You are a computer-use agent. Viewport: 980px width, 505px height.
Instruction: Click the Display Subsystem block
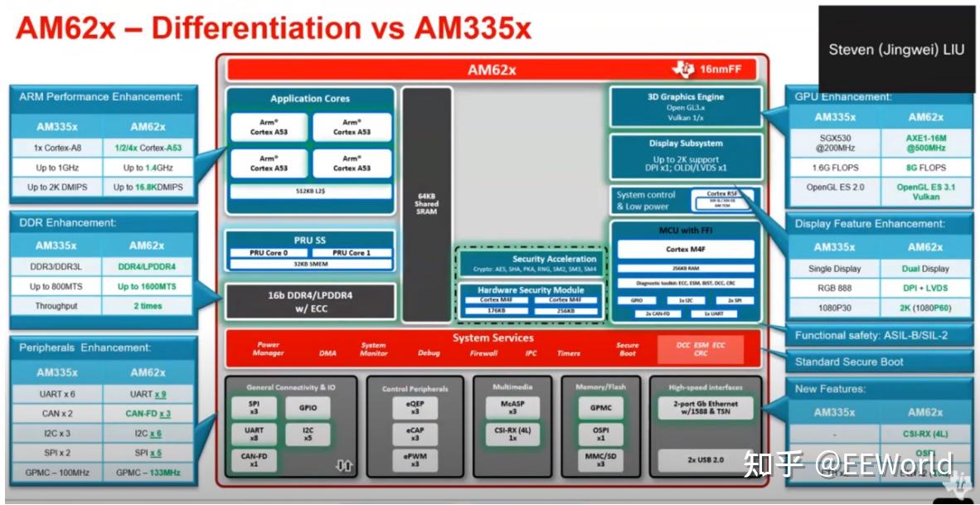[x=685, y=157]
